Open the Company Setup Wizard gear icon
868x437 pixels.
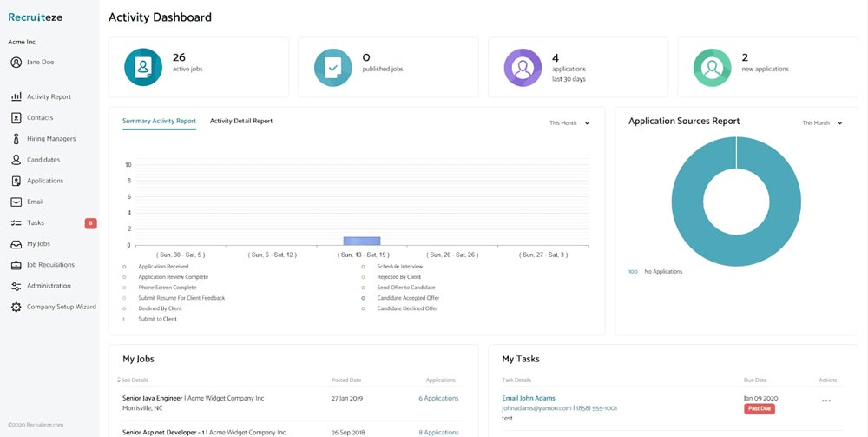pos(16,307)
